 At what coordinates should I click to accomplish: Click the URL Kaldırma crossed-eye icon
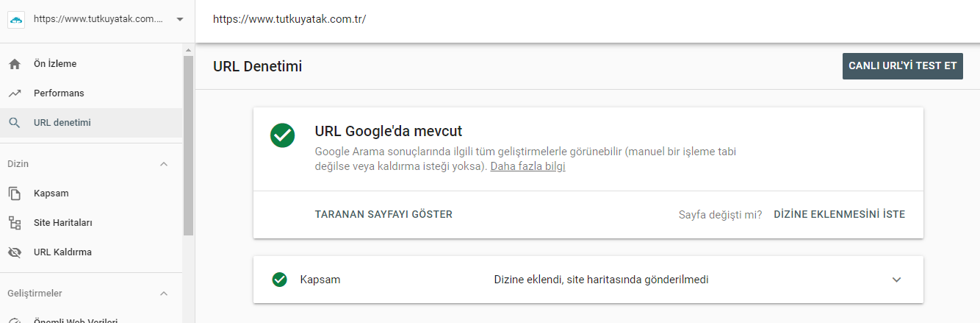pyautogui.click(x=15, y=252)
